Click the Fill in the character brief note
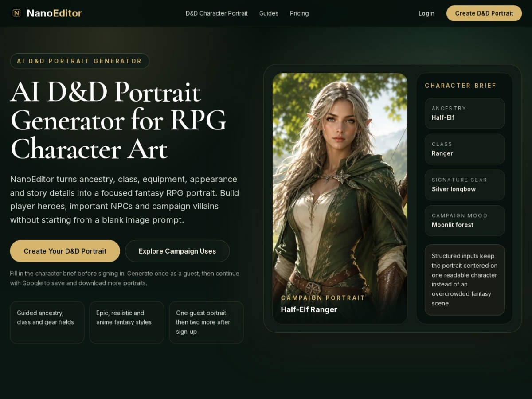This screenshot has height=399, width=532. point(125,278)
